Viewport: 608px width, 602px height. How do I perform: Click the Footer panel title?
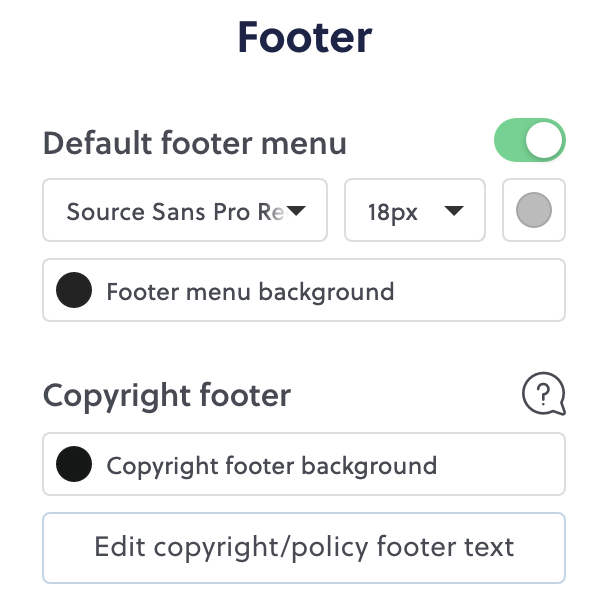pos(305,37)
